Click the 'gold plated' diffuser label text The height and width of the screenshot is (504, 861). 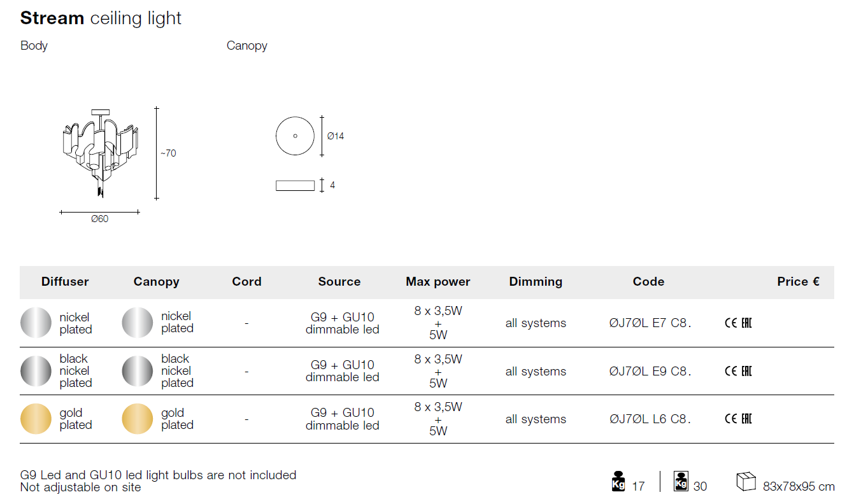76,419
